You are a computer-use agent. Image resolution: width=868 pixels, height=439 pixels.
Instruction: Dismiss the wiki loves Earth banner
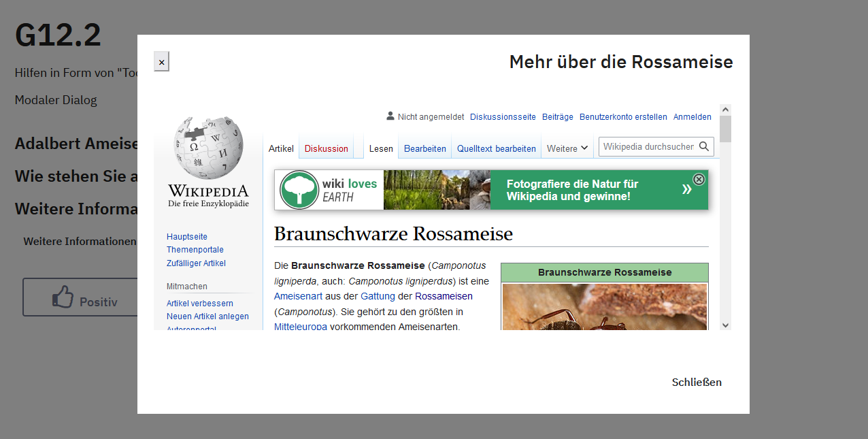pyautogui.click(x=699, y=179)
